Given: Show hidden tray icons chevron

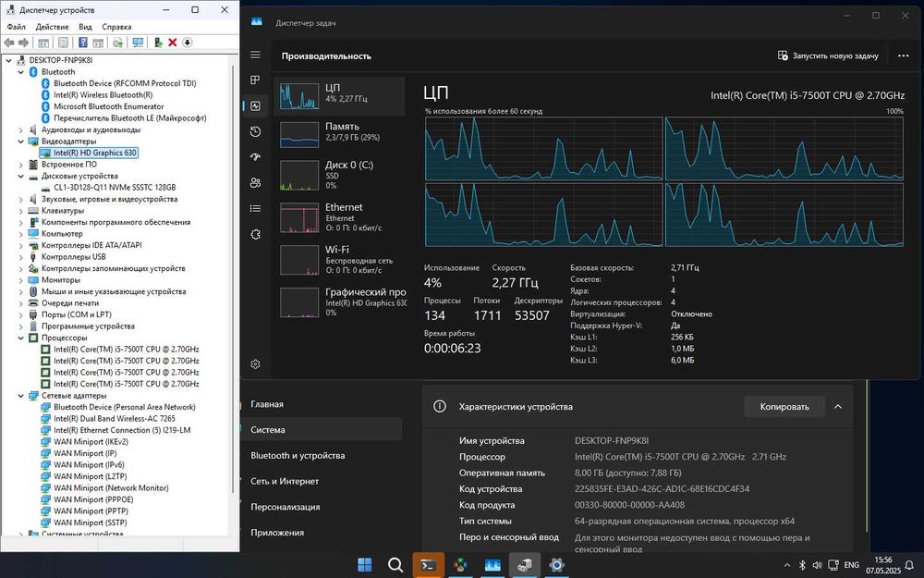Looking at the screenshot, I should [x=786, y=565].
